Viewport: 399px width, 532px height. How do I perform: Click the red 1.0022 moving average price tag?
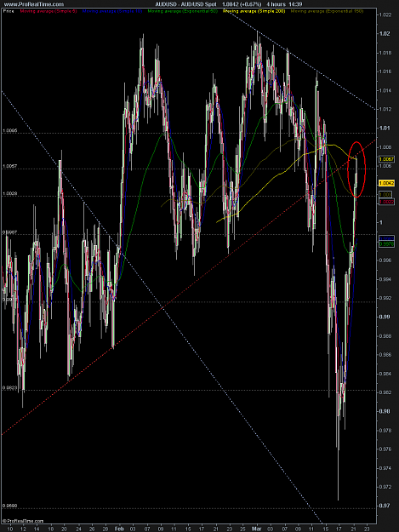click(386, 202)
